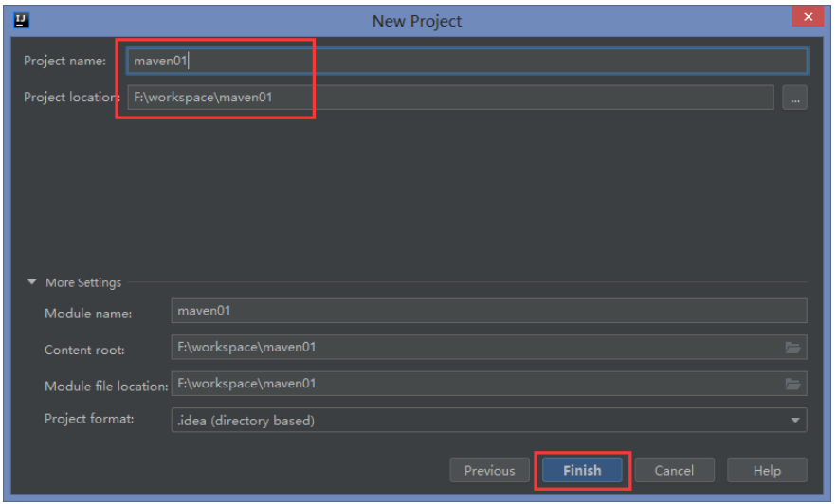Select the Module name input field
The image size is (837, 504).
[489, 311]
